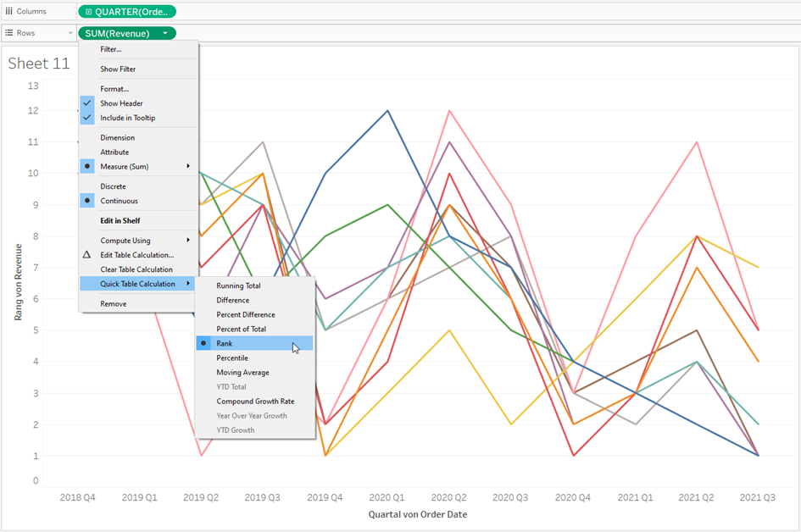Open the Filter... menu entry

[138, 49]
